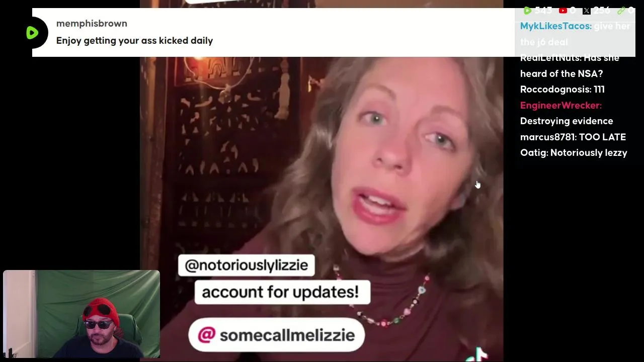Open EngineerWrecker's pink username
This screenshot has width=644, height=362.
(560, 105)
